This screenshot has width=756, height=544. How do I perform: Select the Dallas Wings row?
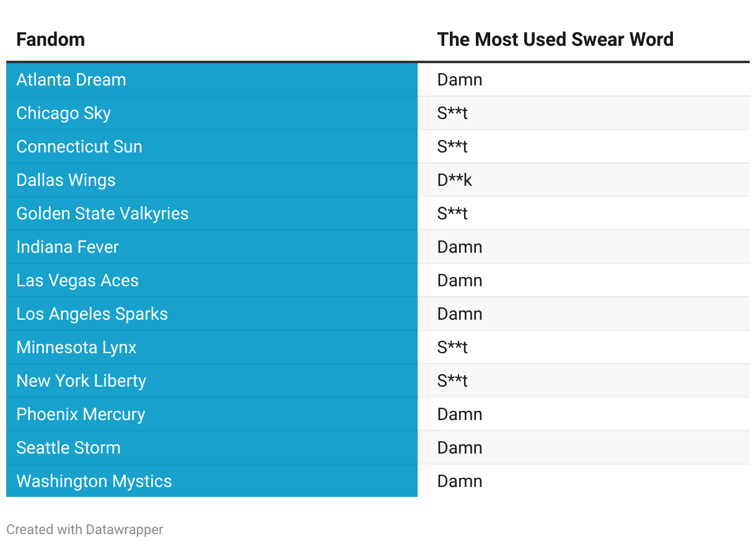pos(378,180)
